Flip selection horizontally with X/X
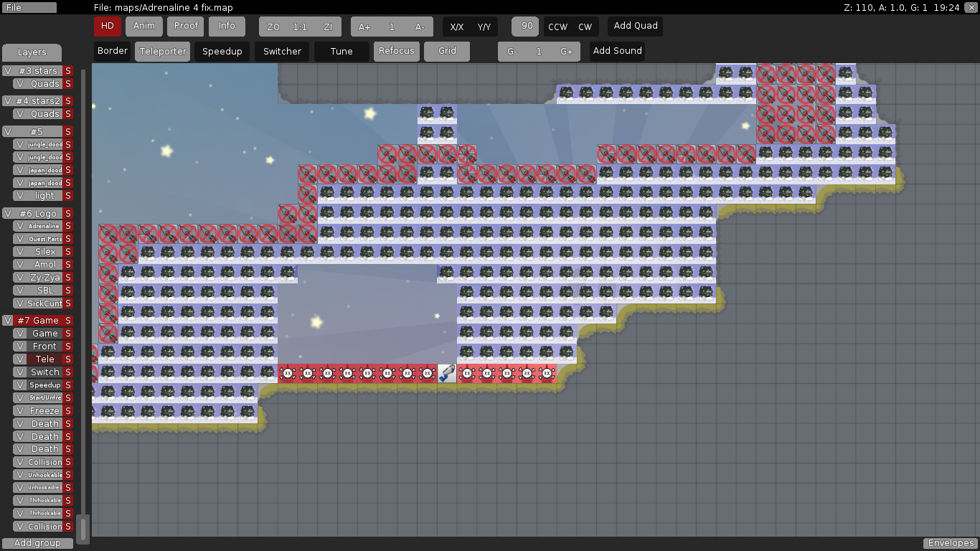 point(456,27)
